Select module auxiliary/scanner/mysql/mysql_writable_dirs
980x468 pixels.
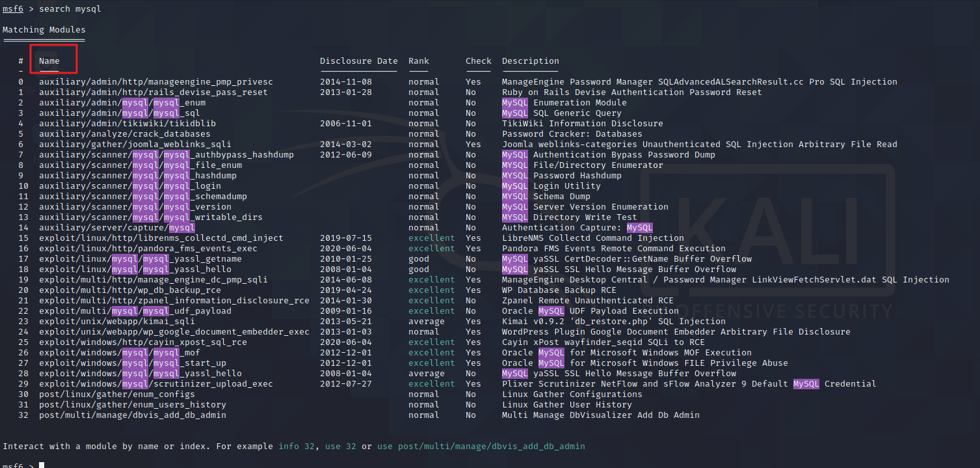point(151,217)
